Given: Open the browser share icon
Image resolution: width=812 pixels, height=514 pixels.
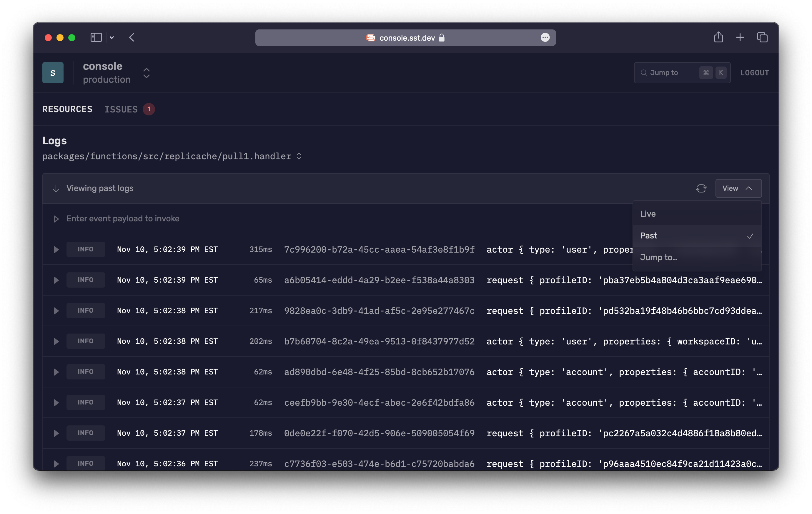Looking at the screenshot, I should coord(719,37).
